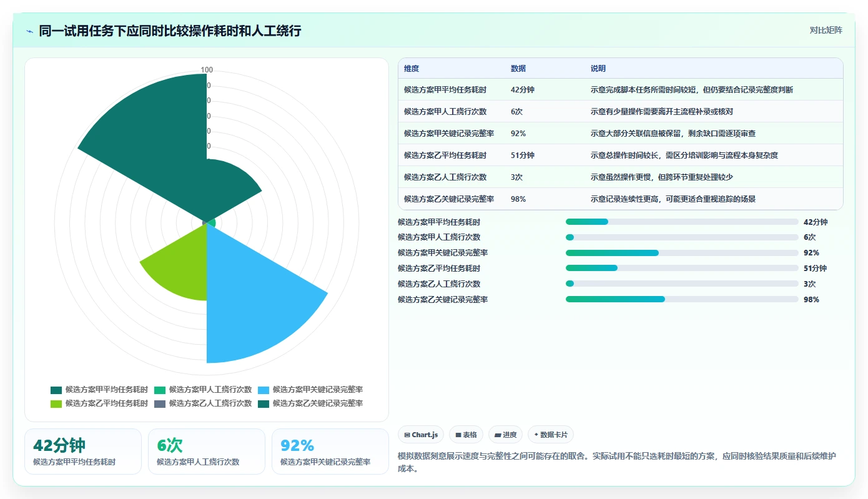868x499 pixels.
Task: Click the progress bar for 候选方案甲关键记录完整率
Action: 682,253
